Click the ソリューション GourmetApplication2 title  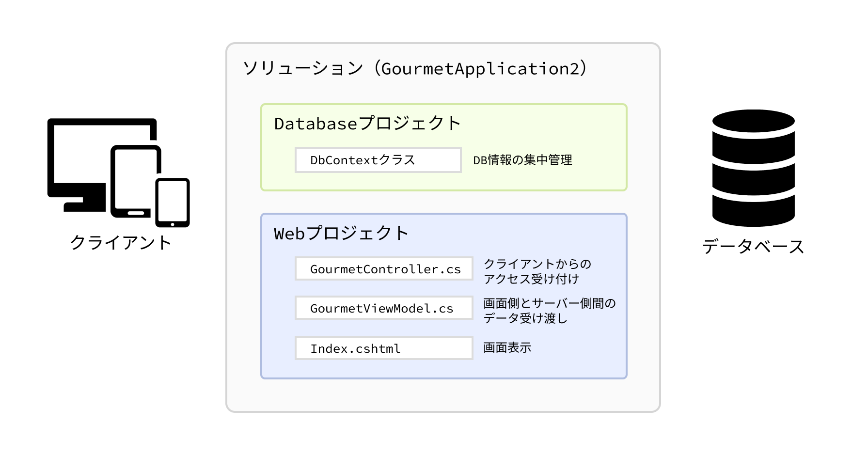pos(415,68)
